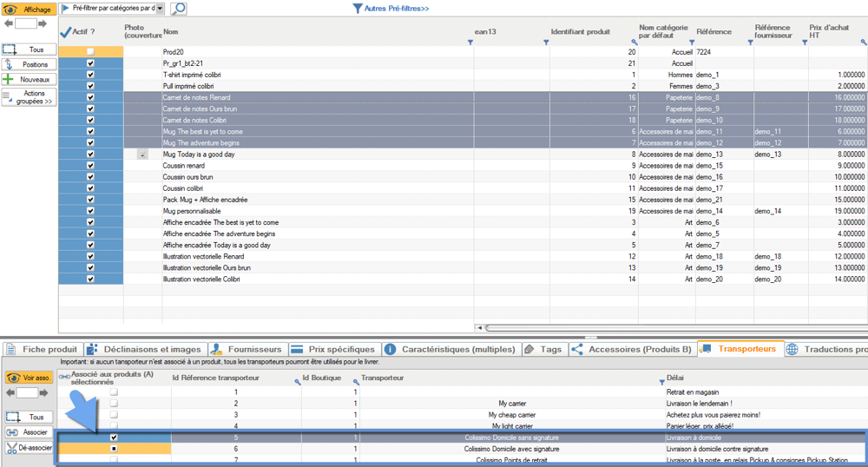Expand Autres Pré-filtres options
Image resolution: width=868 pixels, height=467 pixels.
tap(391, 9)
